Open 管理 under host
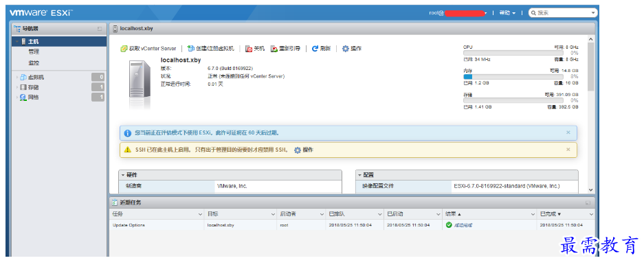 [x=34, y=52]
